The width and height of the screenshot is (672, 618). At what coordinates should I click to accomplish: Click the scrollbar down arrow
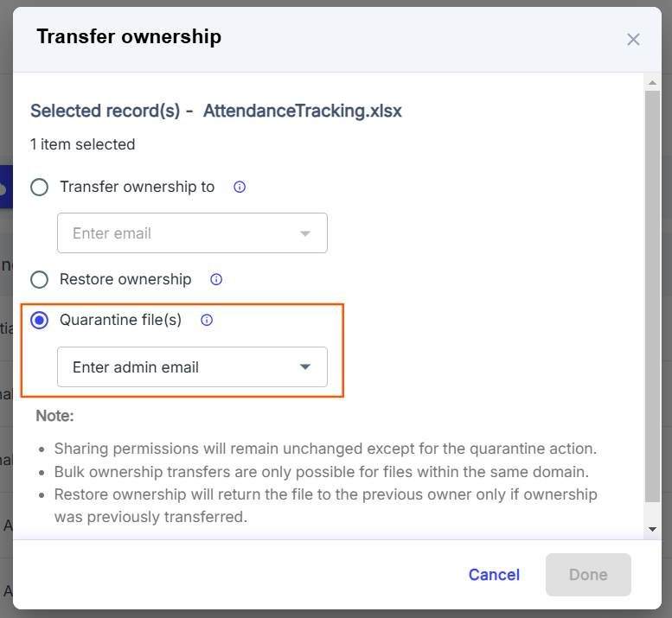click(x=652, y=529)
